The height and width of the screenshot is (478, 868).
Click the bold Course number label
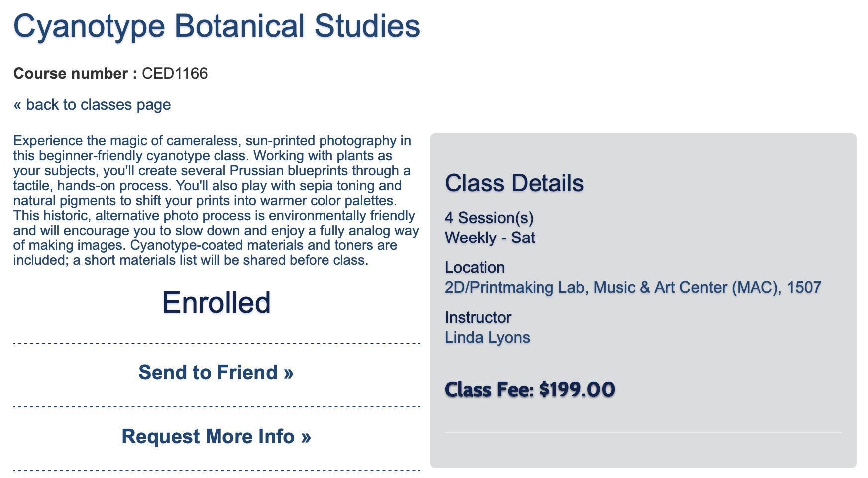[75, 74]
